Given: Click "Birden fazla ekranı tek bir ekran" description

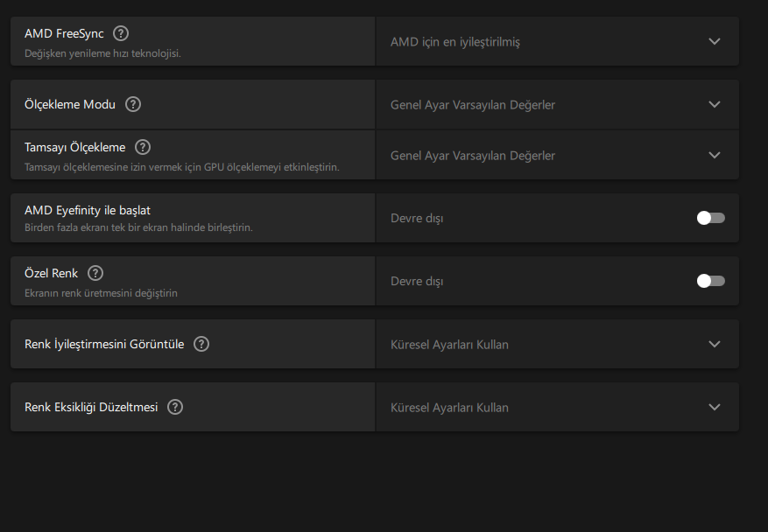Looking at the screenshot, I should coord(138,227).
